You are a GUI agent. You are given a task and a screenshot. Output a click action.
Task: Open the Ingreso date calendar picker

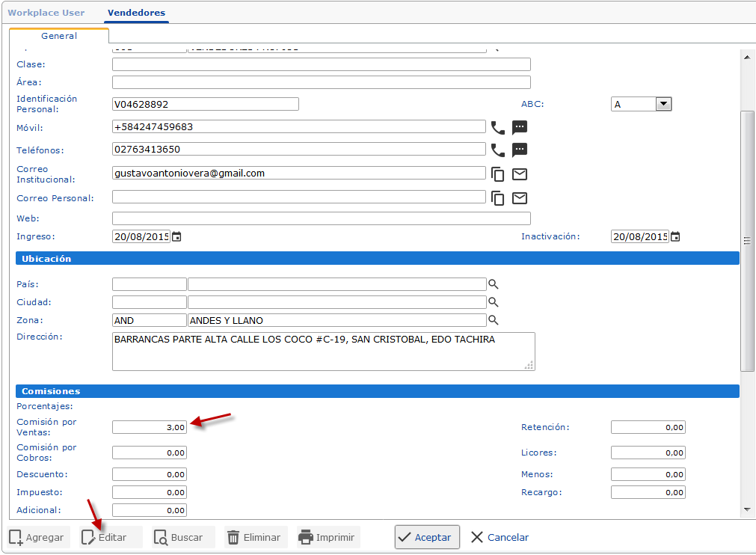(x=176, y=237)
